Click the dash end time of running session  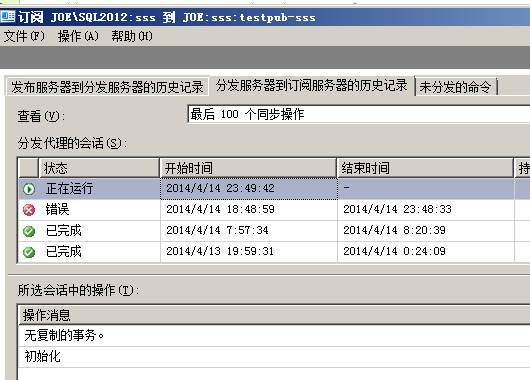coord(346,187)
